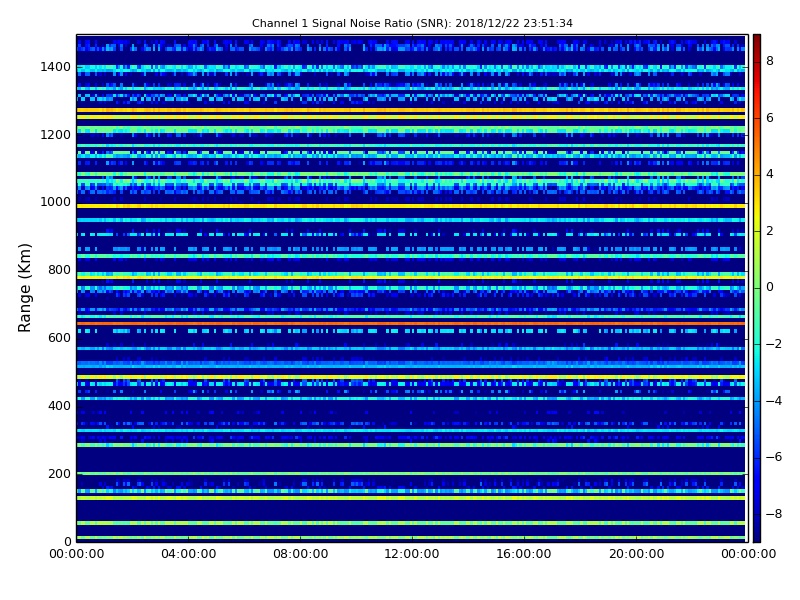The height and width of the screenshot is (600, 800).
Task: Click the 600 range tick label
Action: click(59, 338)
